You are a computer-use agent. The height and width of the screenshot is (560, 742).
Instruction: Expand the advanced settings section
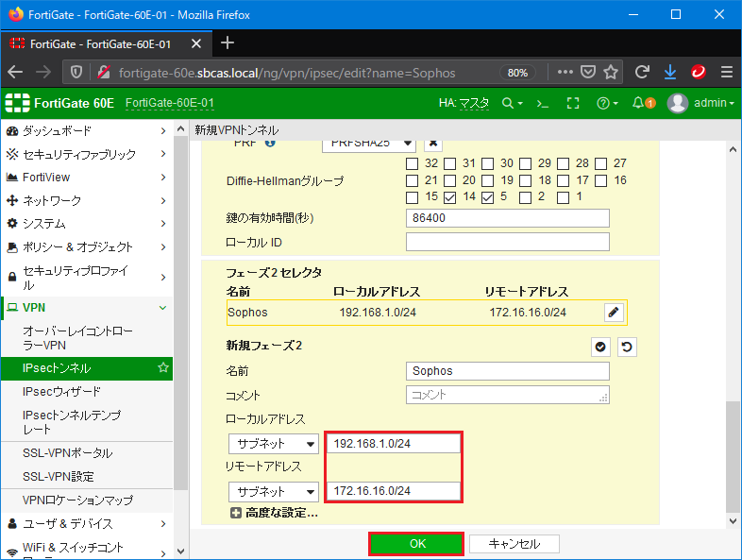(275, 513)
